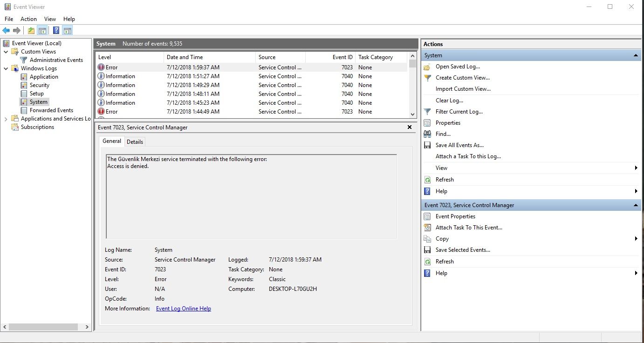
Task: Open the Action menu
Action: coord(28,19)
